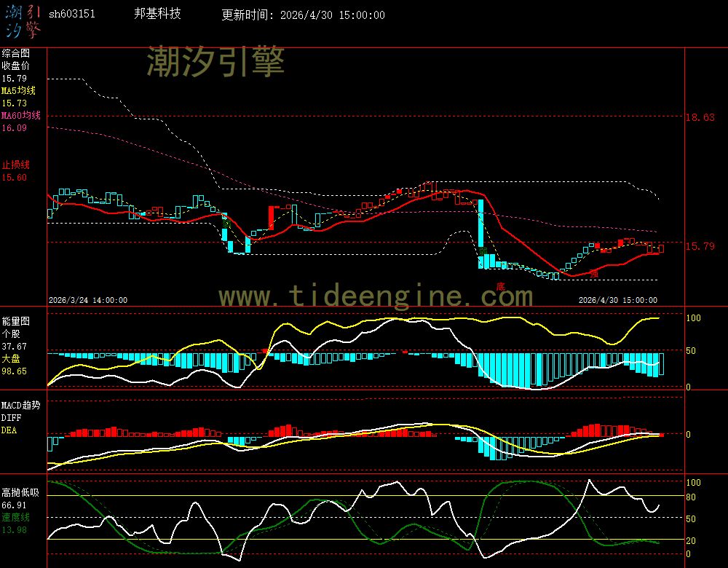Click the 0 axis label in 高抛低吸
Image resolution: width=728 pixels, height=568 pixels.
pos(689,553)
